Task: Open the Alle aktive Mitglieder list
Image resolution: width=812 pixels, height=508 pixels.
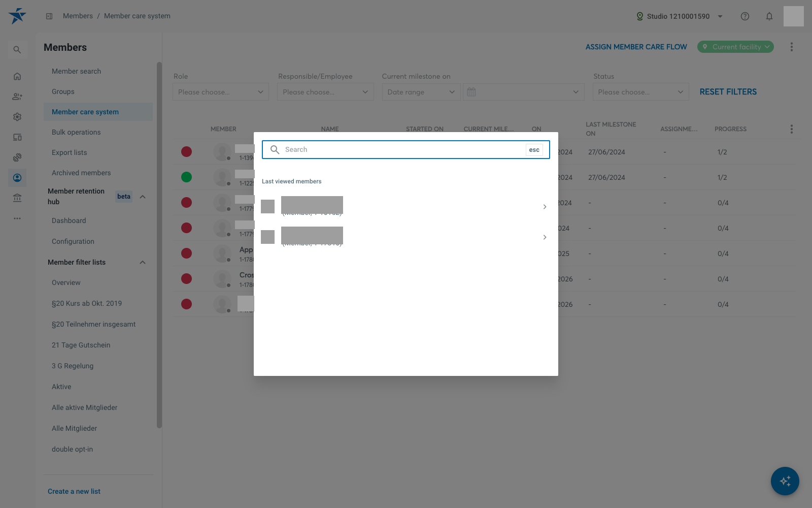Action: [84, 407]
